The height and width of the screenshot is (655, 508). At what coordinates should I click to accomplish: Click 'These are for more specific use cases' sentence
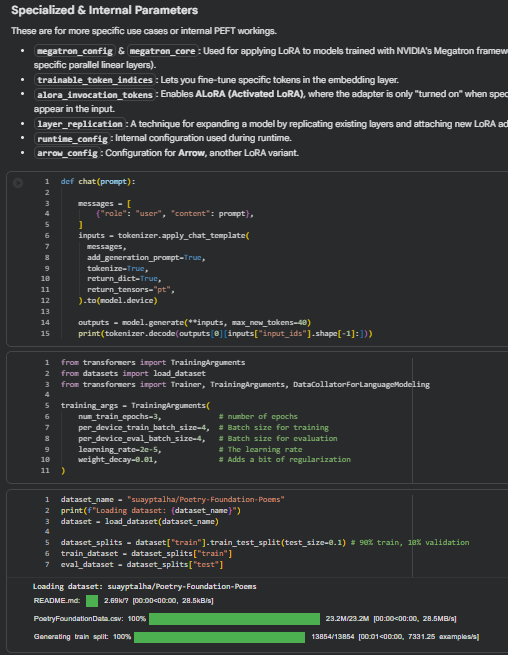pyautogui.click(x=144, y=31)
